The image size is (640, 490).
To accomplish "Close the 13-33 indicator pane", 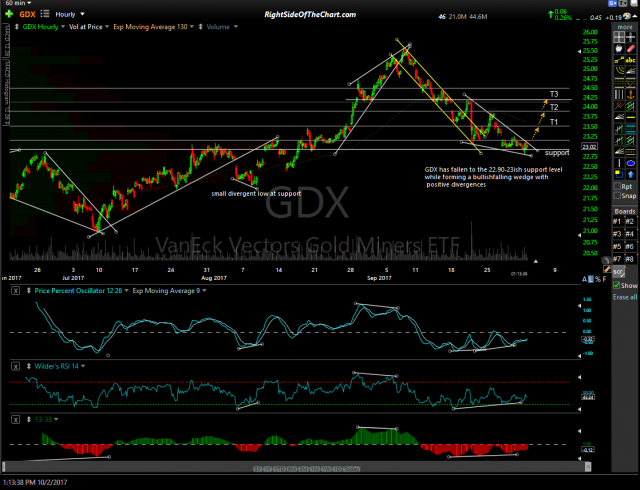I will pyautogui.click(x=15, y=419).
